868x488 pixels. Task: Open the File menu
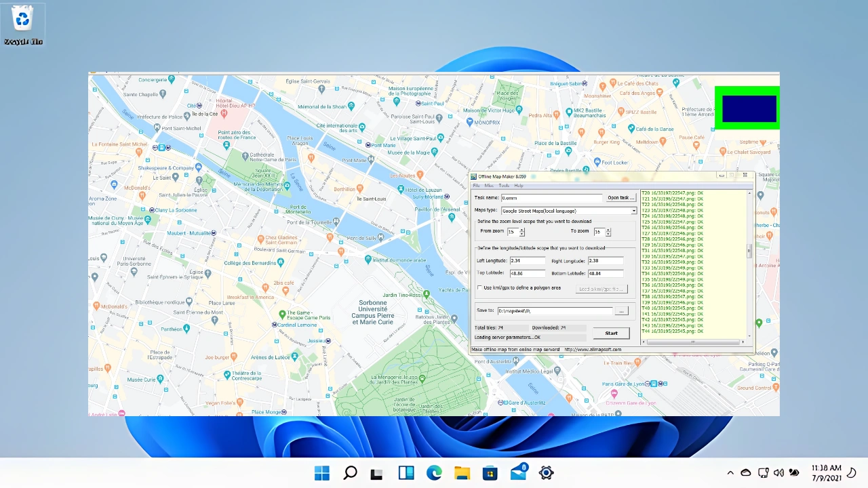pyautogui.click(x=476, y=185)
